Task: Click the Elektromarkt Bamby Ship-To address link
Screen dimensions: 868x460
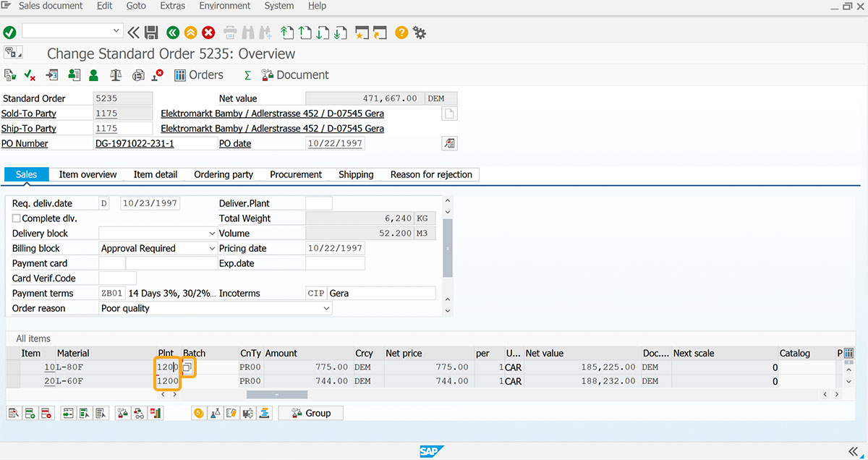Action: coord(272,129)
